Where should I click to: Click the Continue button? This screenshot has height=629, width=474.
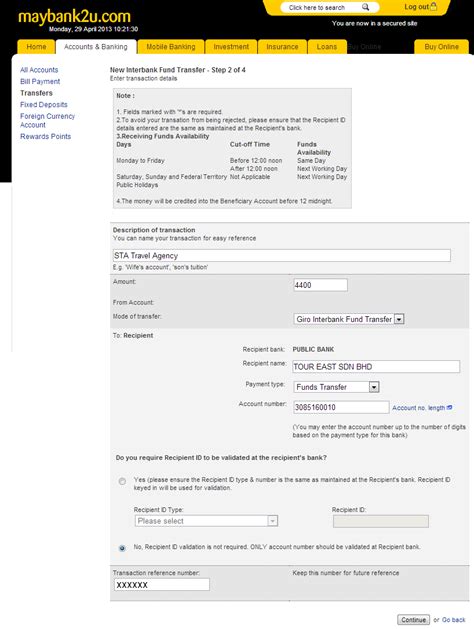coord(413,620)
